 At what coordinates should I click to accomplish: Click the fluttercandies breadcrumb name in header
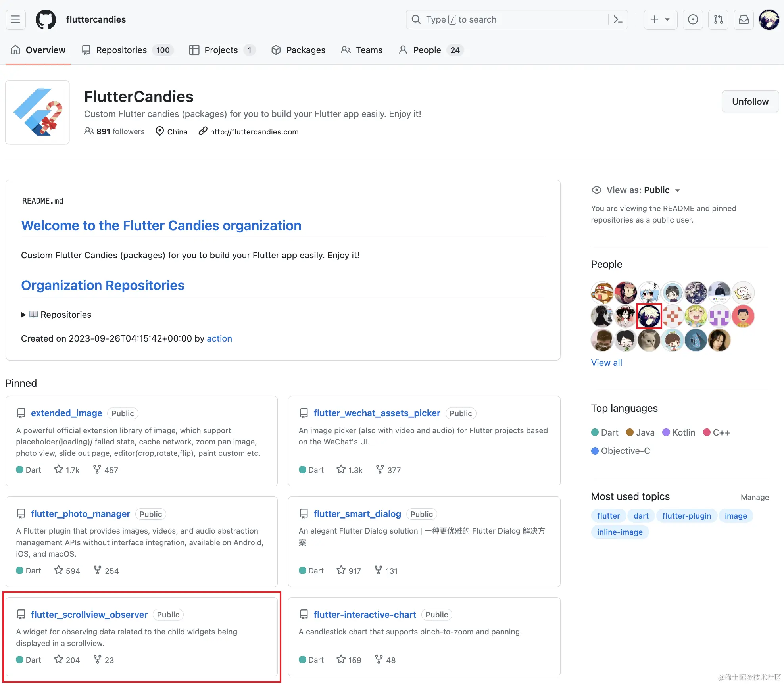[x=96, y=19]
